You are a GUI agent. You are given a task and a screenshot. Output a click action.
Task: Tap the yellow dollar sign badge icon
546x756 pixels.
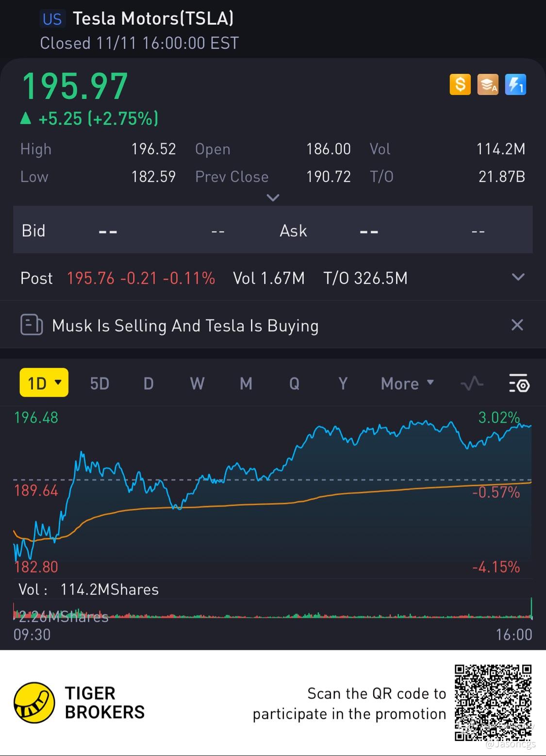click(x=460, y=84)
